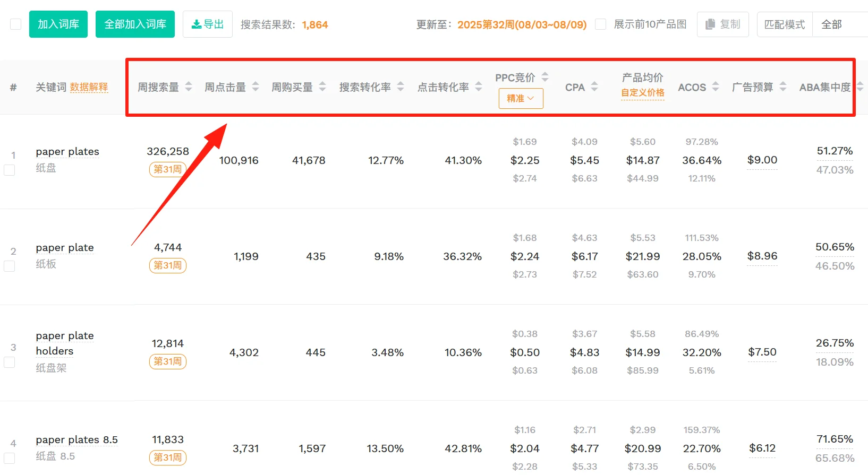Check the row 2 paper plate checkbox

tap(10, 266)
